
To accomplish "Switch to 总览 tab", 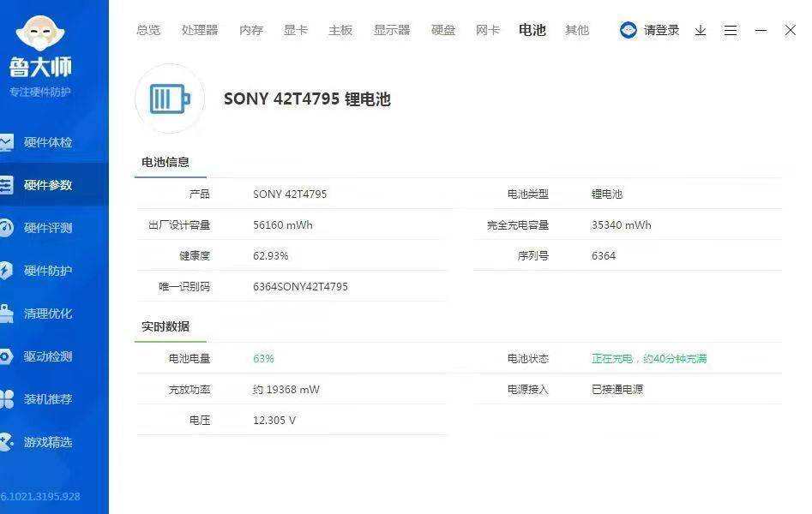I will 148,30.
